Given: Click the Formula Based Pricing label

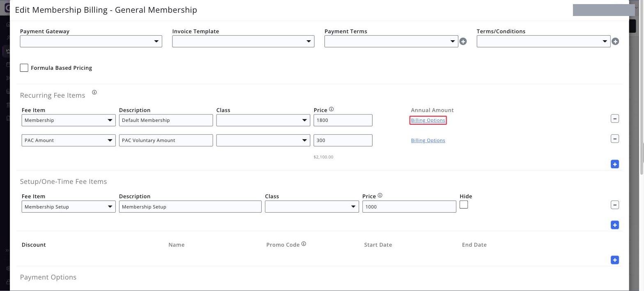Looking at the screenshot, I should click(x=62, y=68).
